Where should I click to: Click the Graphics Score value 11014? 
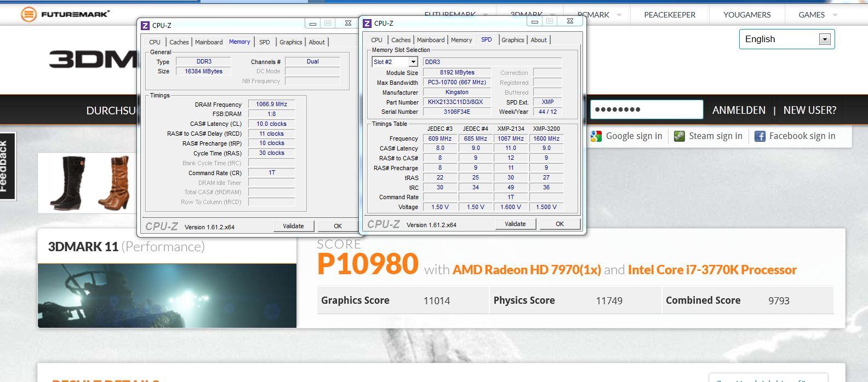click(x=437, y=300)
